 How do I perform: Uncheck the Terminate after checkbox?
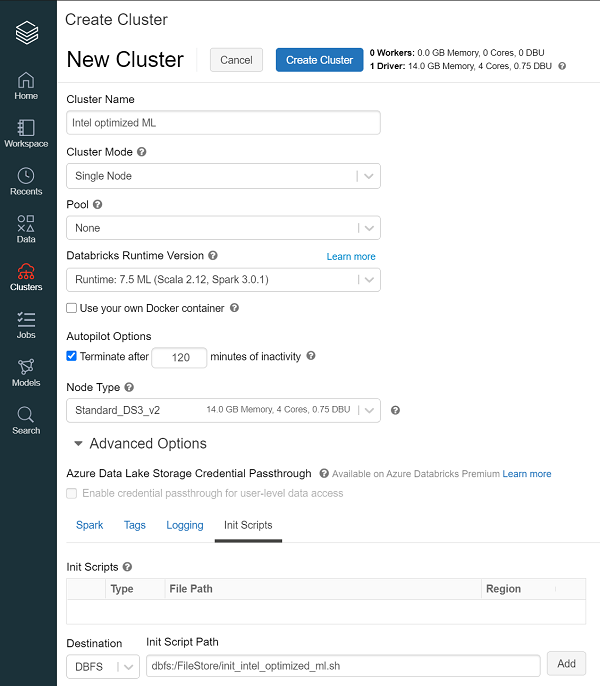(72, 356)
